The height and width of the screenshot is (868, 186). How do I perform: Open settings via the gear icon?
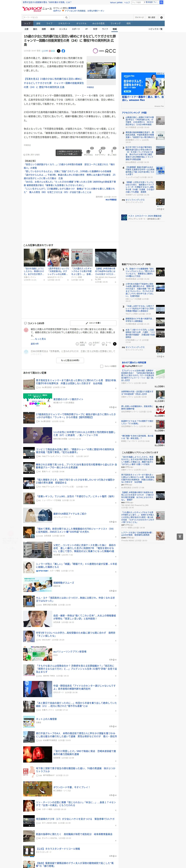pos(161,17)
